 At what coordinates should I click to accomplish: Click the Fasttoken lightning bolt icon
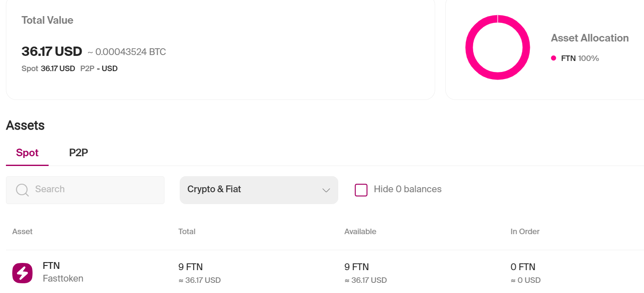(22, 273)
